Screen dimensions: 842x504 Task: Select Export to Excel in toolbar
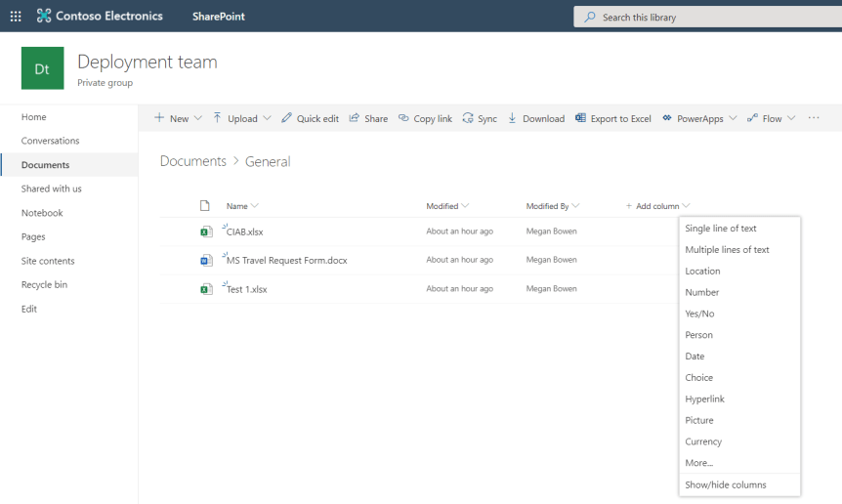tap(613, 118)
